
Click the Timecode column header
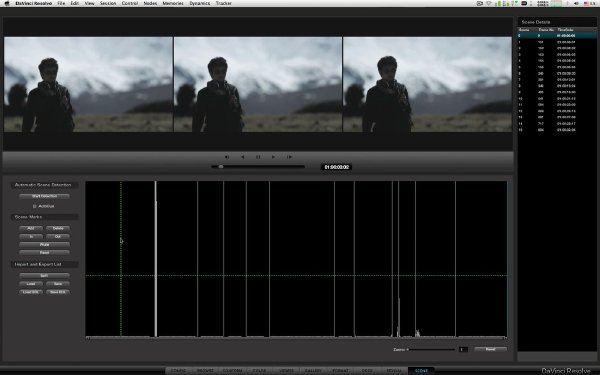[x=566, y=29]
